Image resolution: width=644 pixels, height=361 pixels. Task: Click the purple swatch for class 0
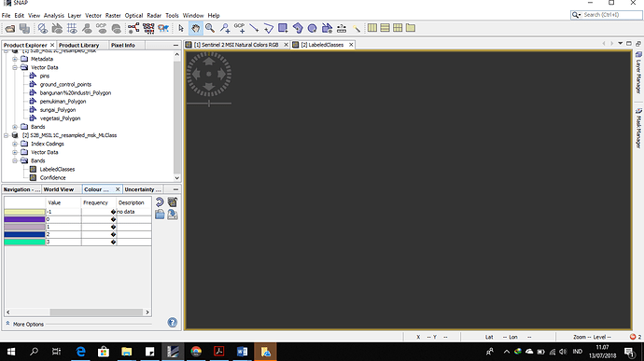pos(24,219)
